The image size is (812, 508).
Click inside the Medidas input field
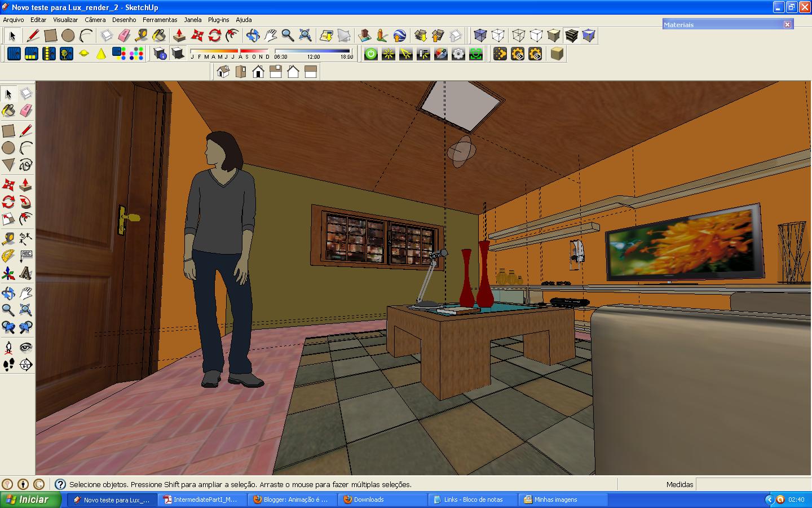point(753,484)
